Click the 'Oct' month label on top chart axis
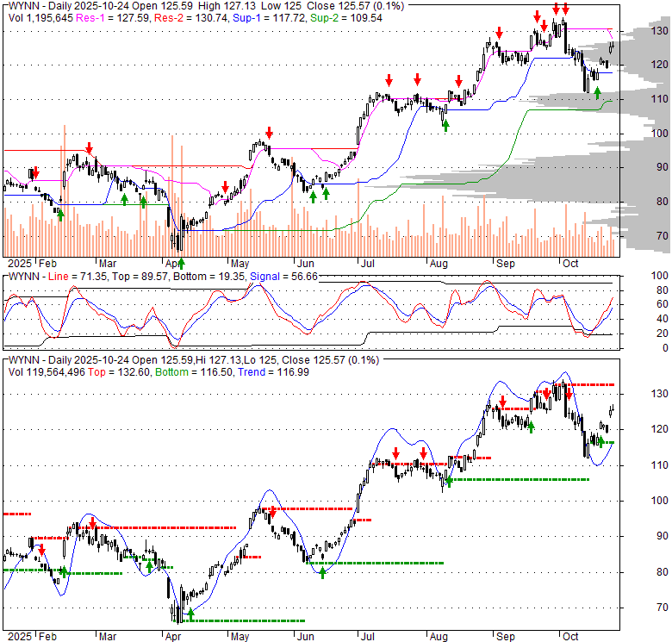This screenshot has width=672, height=642. click(x=570, y=263)
